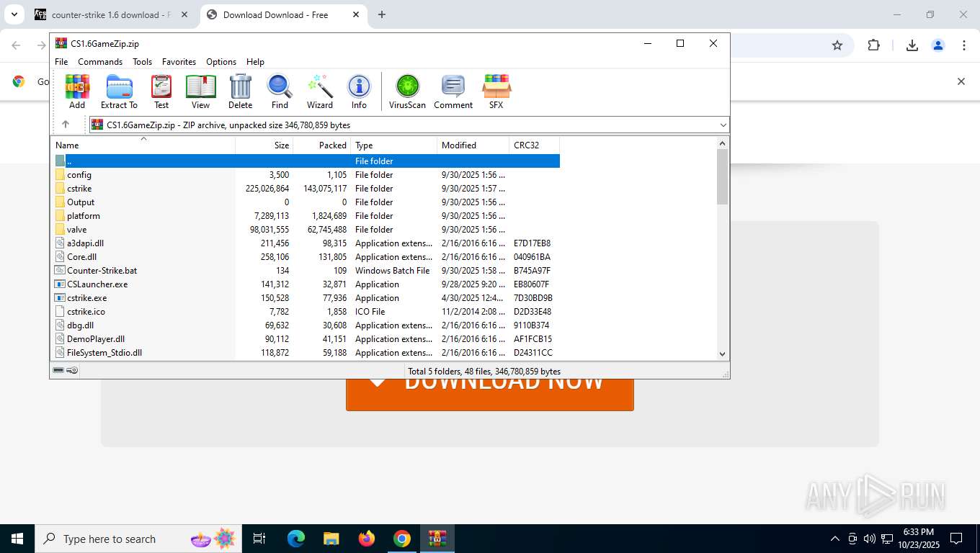Open the Find magnifier tool
The width and height of the screenshot is (980, 553).
coord(280,91)
